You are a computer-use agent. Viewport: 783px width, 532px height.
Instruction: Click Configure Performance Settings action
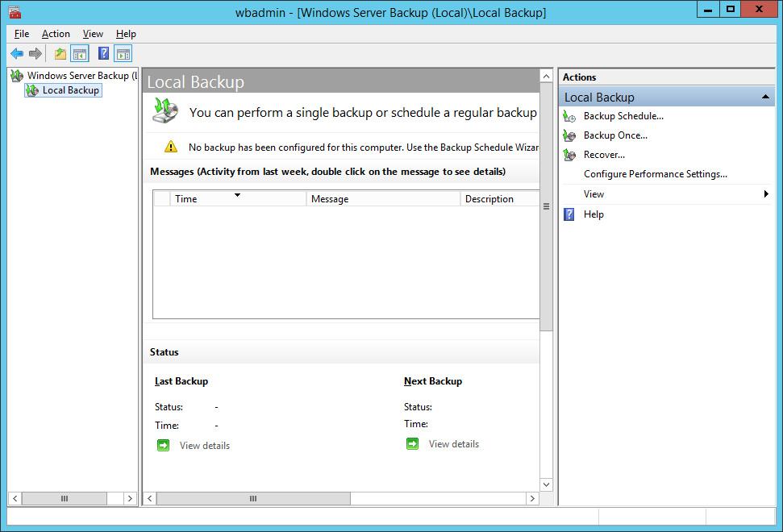click(x=655, y=174)
